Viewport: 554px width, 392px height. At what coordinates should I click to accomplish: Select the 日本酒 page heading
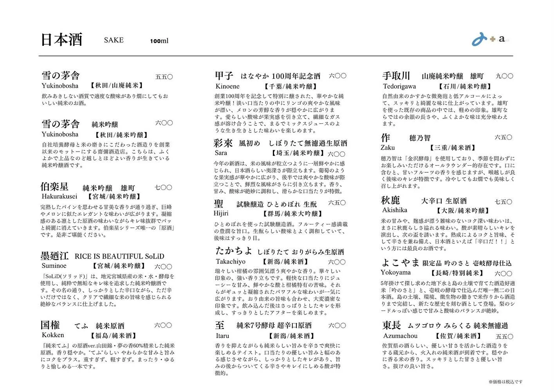tap(61, 40)
